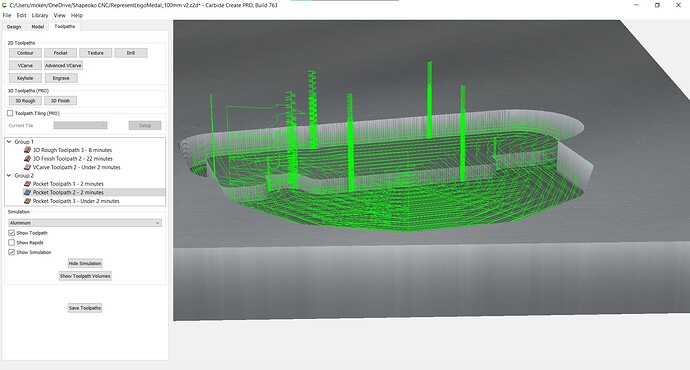Click the Pocket Toolpath 1 icon
Image resolution: width=690 pixels, height=370 pixels.
[27, 184]
